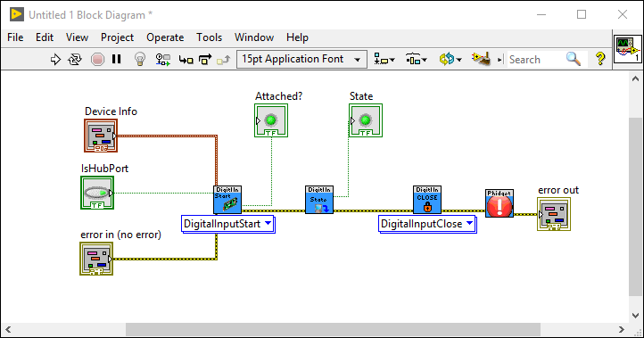The height and width of the screenshot is (338, 644).
Task: Click the Clean Up Diagram button
Action: click(x=481, y=59)
